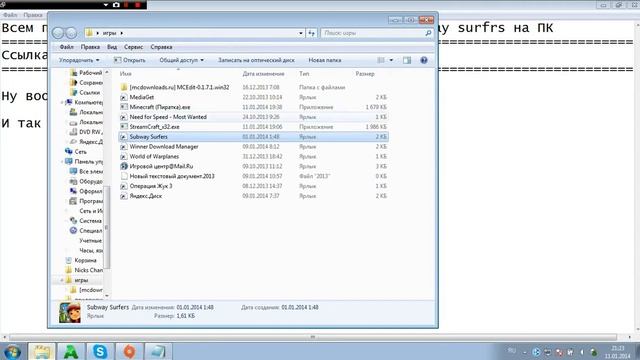Open File Explorer taskbar icon
This screenshot has width=640, height=360.
tap(41, 351)
